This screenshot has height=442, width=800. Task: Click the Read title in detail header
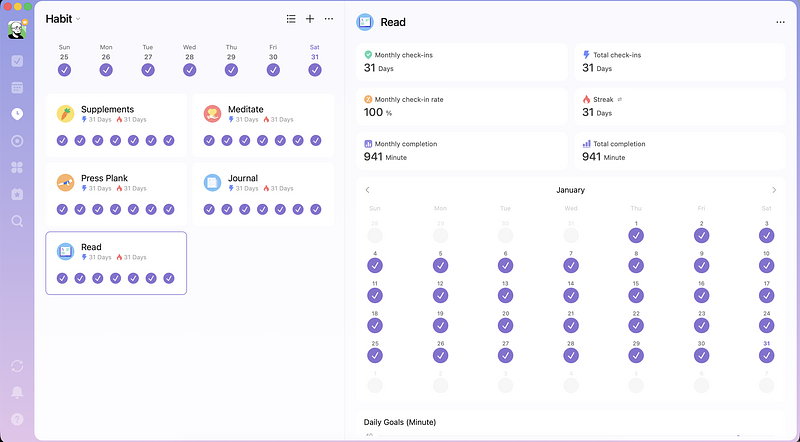[393, 22]
